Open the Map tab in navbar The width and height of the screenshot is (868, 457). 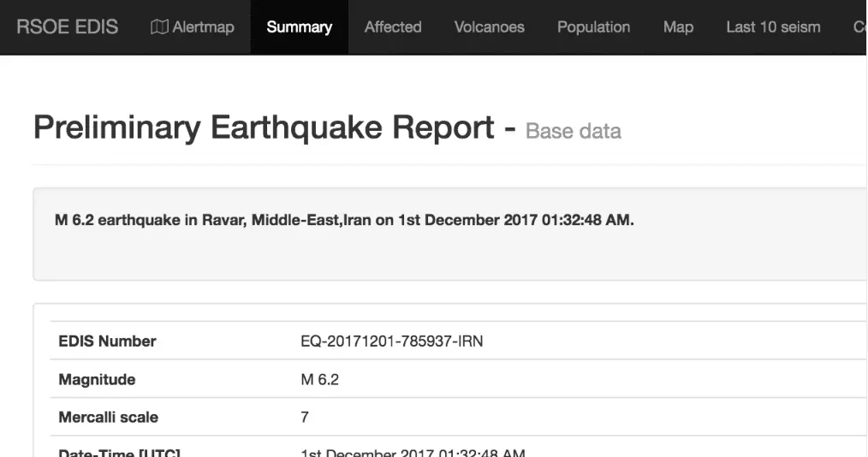pos(678,27)
